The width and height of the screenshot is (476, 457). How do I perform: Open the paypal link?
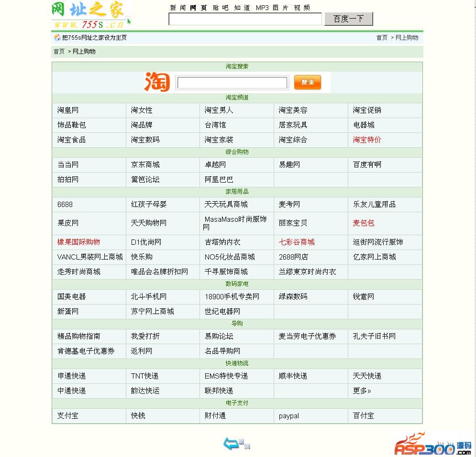pos(288,416)
